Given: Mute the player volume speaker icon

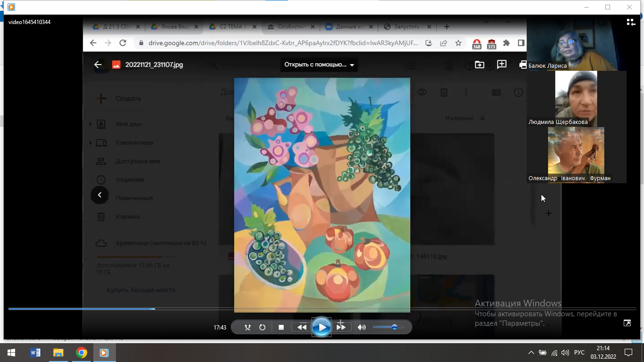Looking at the screenshot, I should coord(362,327).
